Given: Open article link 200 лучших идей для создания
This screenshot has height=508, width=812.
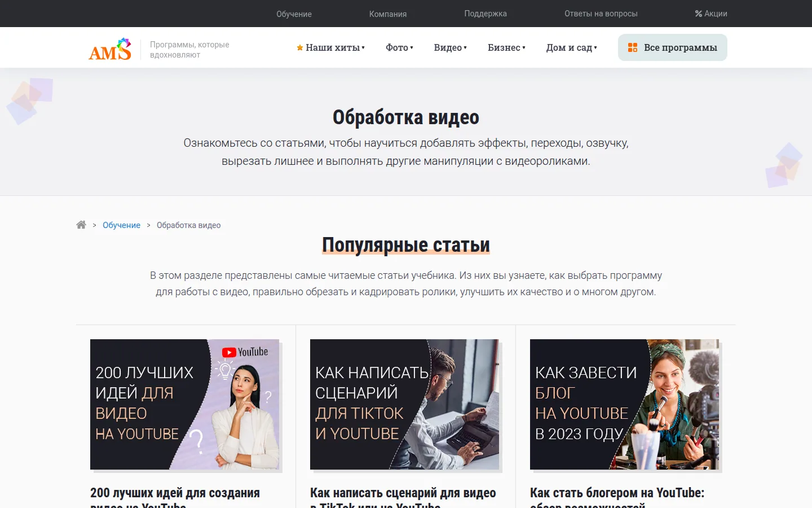Looking at the screenshot, I should pos(175,497).
